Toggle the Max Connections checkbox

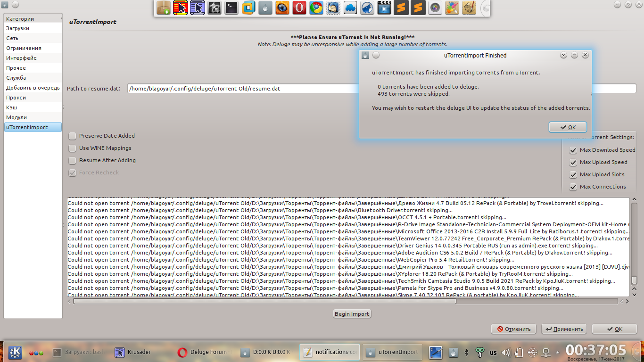573,187
